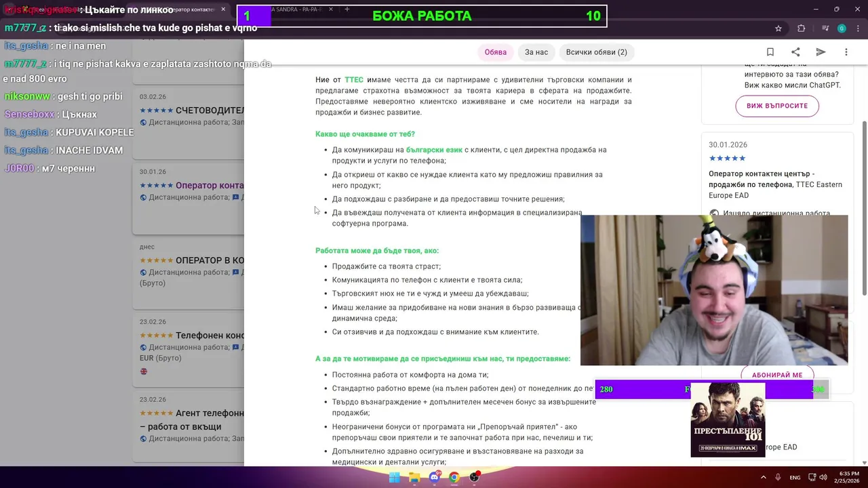This screenshot has width=868, height=488.
Task: Open Chrome media controls icon
Action: click(x=825, y=28)
